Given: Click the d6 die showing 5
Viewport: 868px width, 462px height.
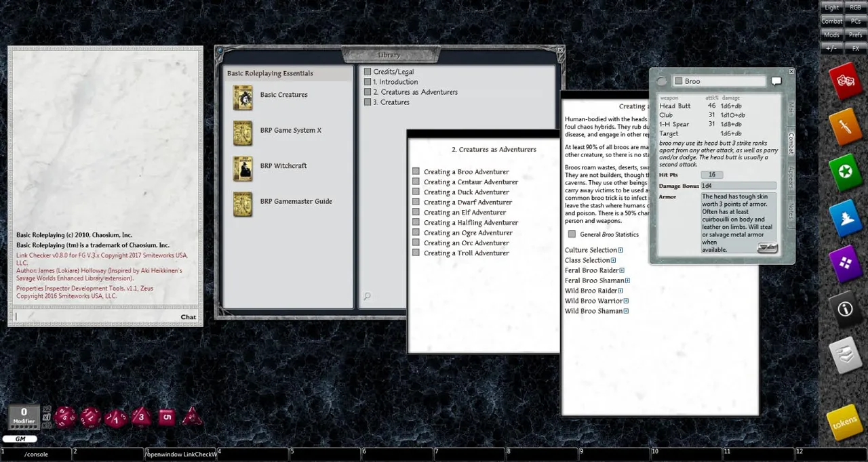Looking at the screenshot, I should (167, 417).
